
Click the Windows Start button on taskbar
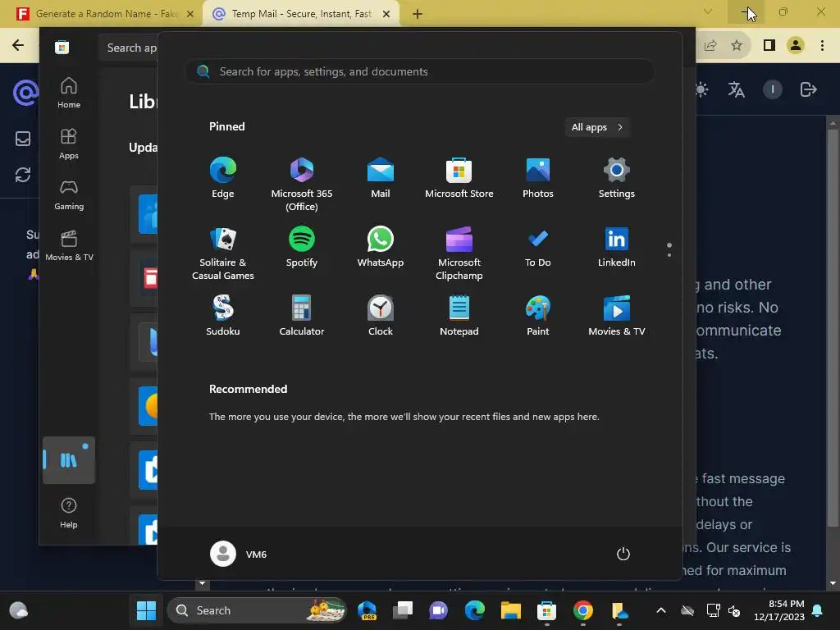(146, 610)
